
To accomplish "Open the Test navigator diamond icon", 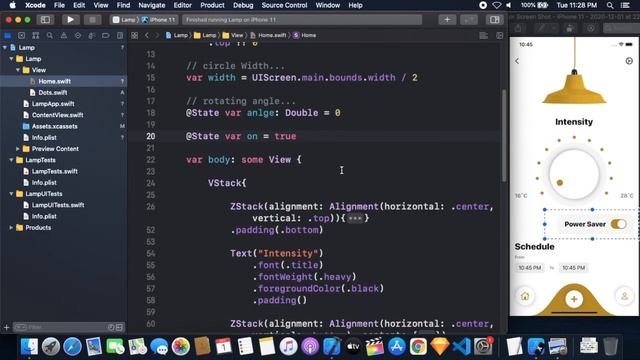I will [x=78, y=36].
